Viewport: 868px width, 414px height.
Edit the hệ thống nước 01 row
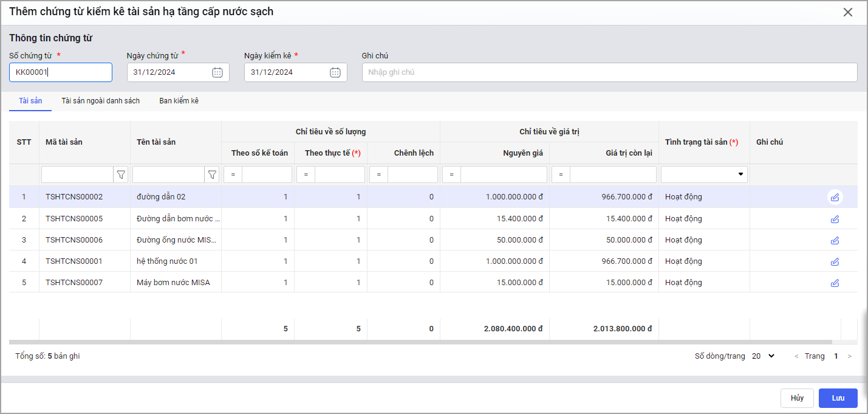coord(835,261)
